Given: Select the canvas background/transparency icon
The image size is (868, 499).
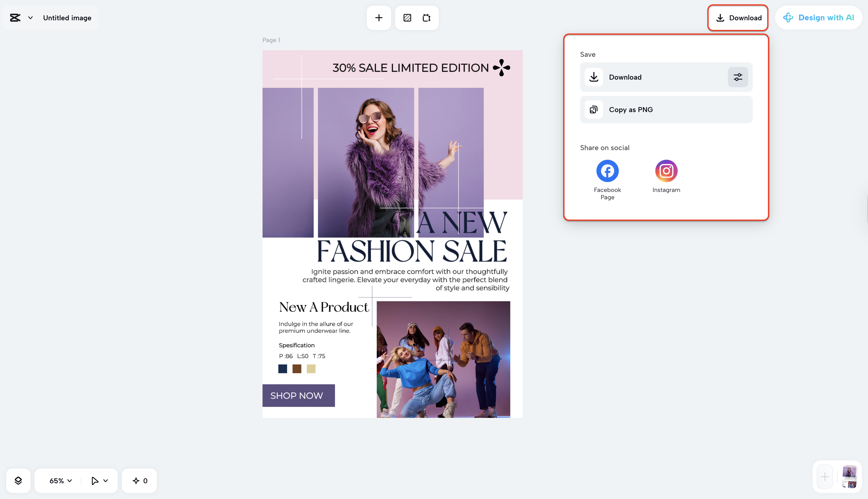Looking at the screenshot, I should [x=407, y=17].
